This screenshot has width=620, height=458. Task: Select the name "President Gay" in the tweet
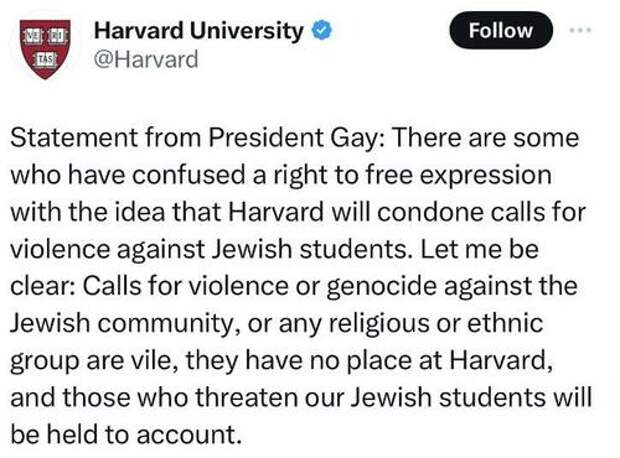(293, 138)
